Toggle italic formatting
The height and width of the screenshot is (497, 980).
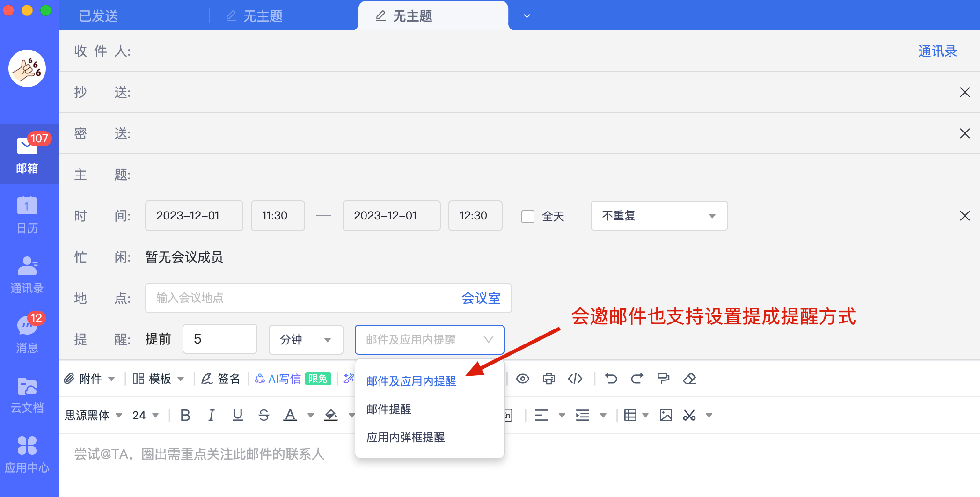[212, 415]
